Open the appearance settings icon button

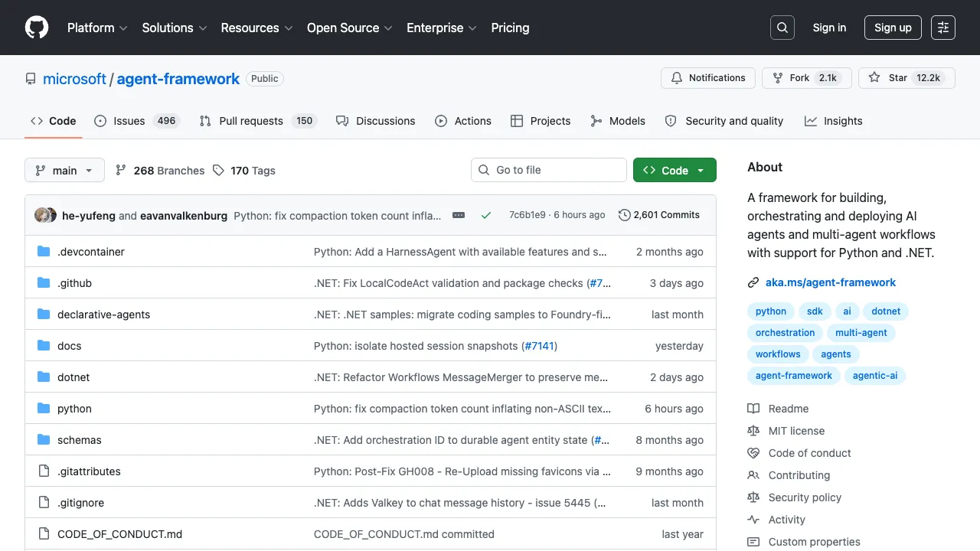coord(943,28)
